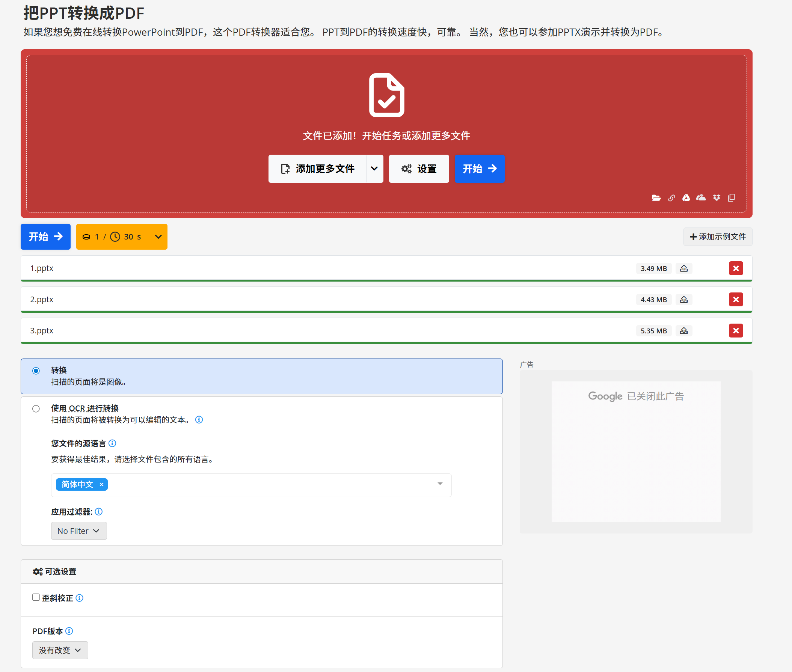Image resolution: width=792 pixels, height=672 pixels.
Task: Add a file by URL link
Action: coord(671,198)
